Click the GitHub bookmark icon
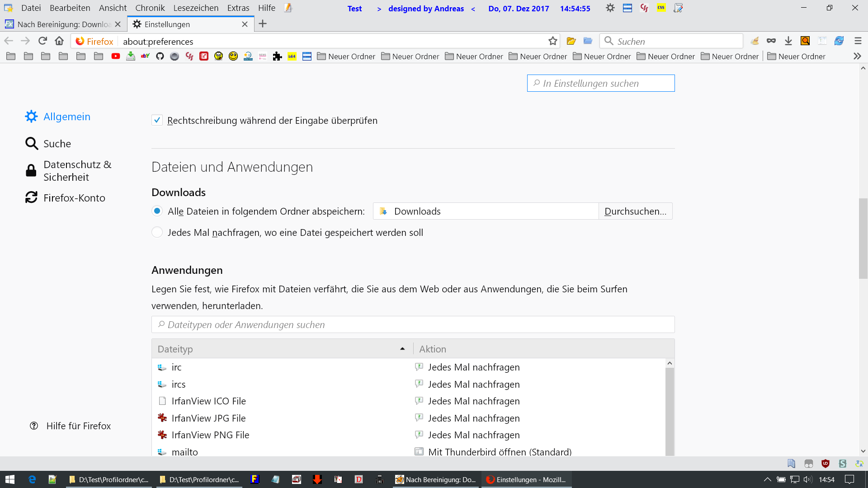Screen dimensions: 868x488 pos(160,56)
